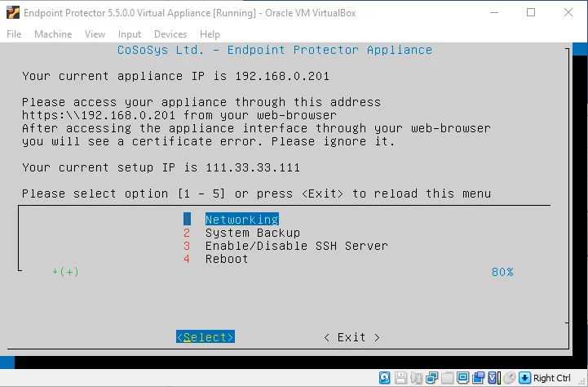Click the VirtualBox app icon in the title bar
The image size is (588, 387).
point(13,12)
